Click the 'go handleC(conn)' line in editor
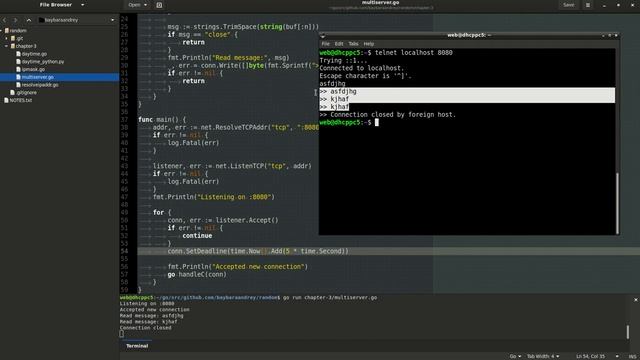Viewport: 640px width, 360px height. pos(197,275)
